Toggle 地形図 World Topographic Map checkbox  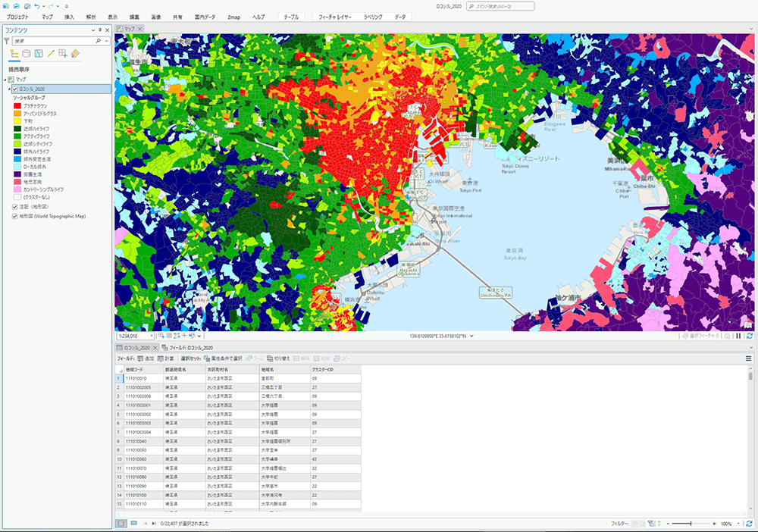(15, 216)
